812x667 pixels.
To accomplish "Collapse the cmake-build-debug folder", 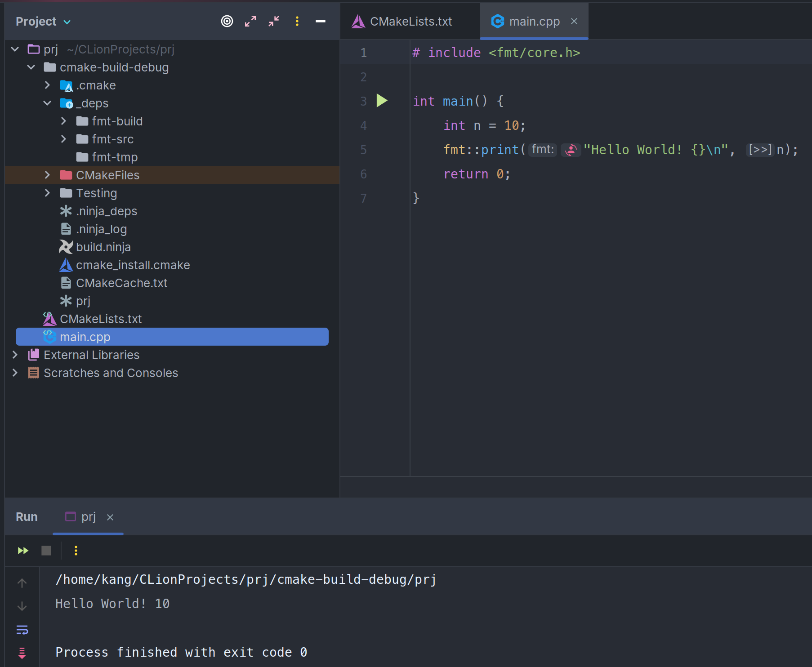I will pyautogui.click(x=31, y=67).
